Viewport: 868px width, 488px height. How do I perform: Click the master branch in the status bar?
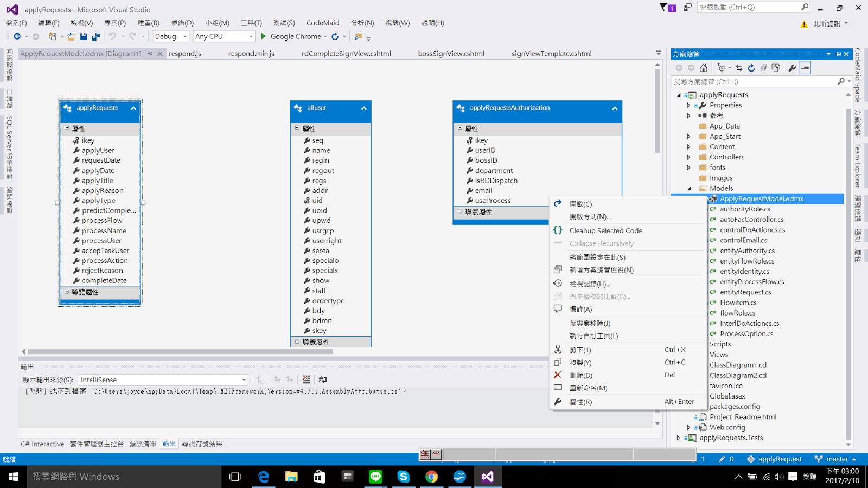(836, 459)
